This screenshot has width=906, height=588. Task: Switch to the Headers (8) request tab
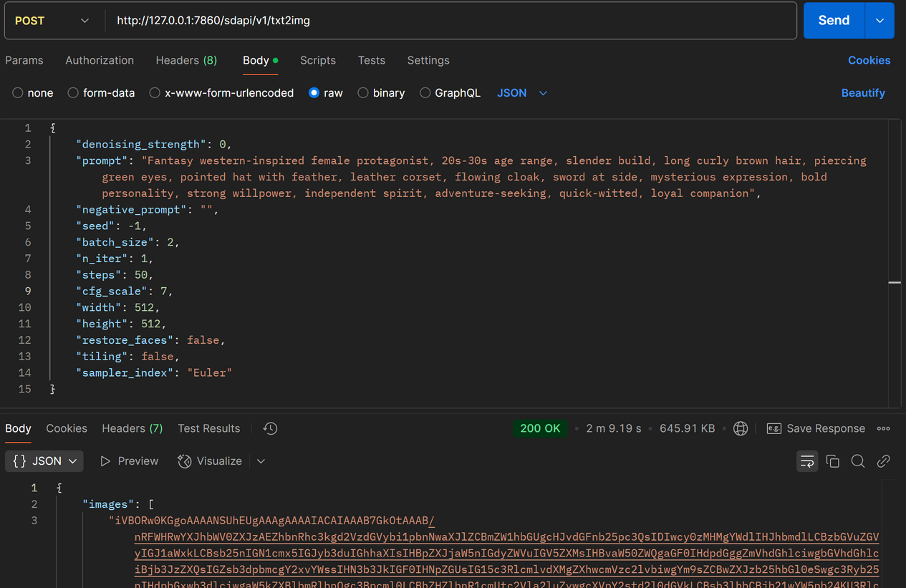click(x=186, y=60)
